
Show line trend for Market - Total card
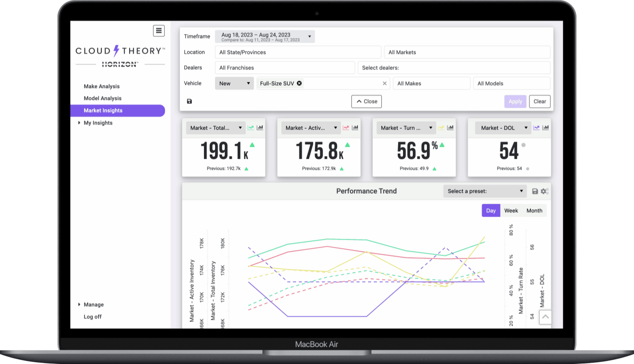click(251, 128)
